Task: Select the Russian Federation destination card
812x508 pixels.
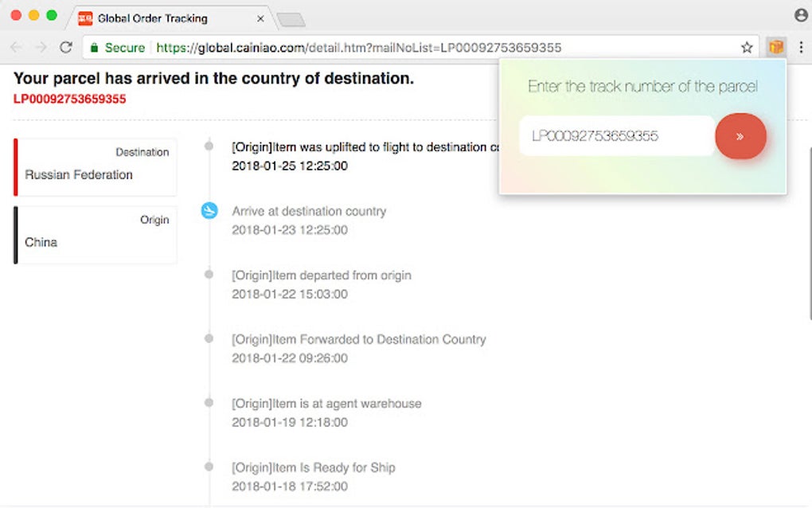Action: [96, 166]
